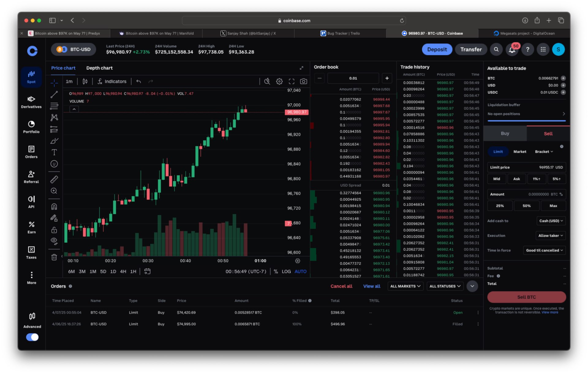Open the API sidebar icon

pyautogui.click(x=31, y=202)
